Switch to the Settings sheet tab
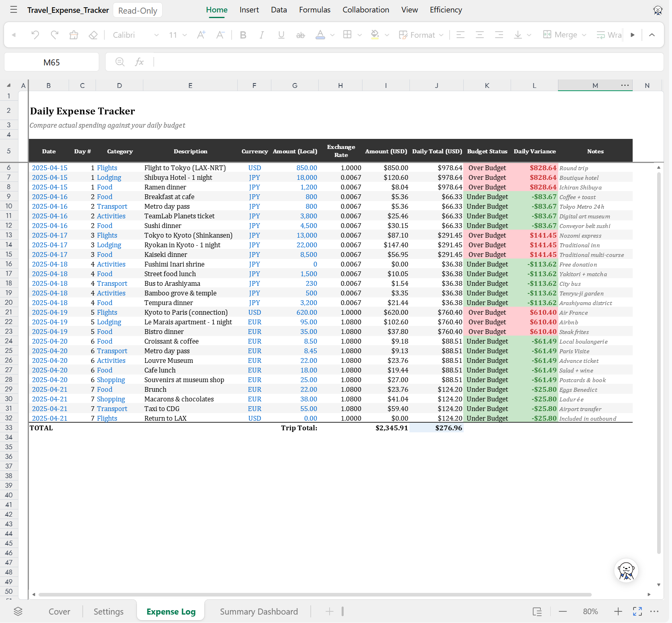 108,611
